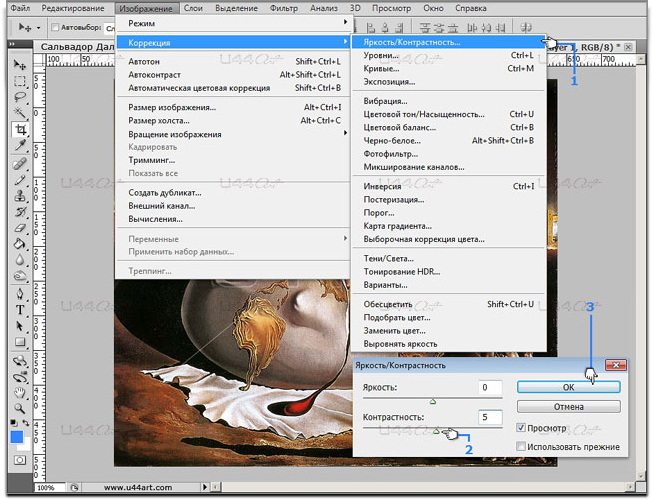Click Auto-Align Layers icon in options bar

pyautogui.click(x=526, y=27)
